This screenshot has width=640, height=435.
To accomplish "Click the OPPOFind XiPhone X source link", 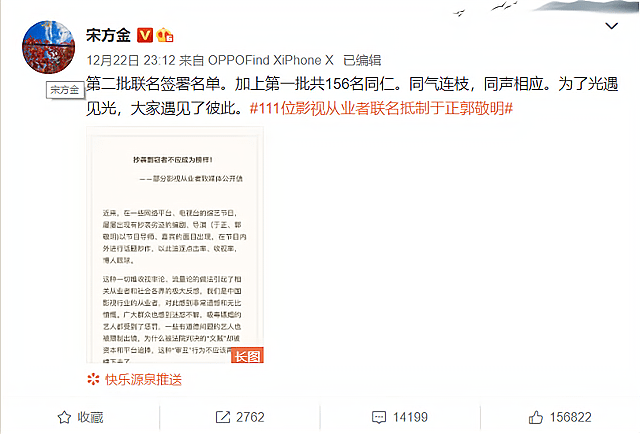I will point(271,60).
